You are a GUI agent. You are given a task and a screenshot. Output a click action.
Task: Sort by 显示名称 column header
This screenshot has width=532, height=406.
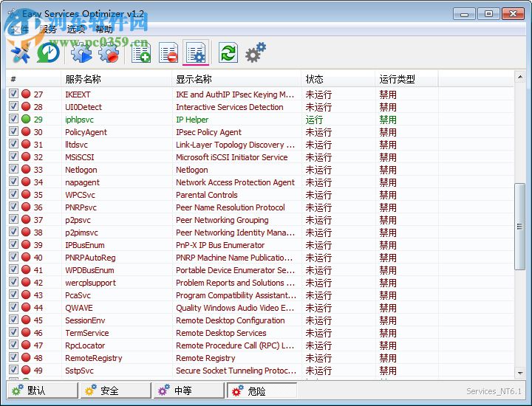click(x=236, y=79)
